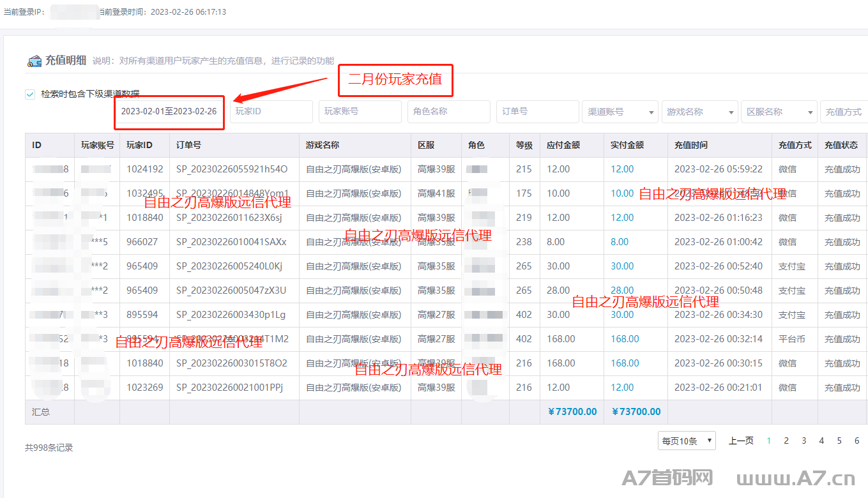
Task: Click the 角色名称 filter field
Action: (448, 111)
